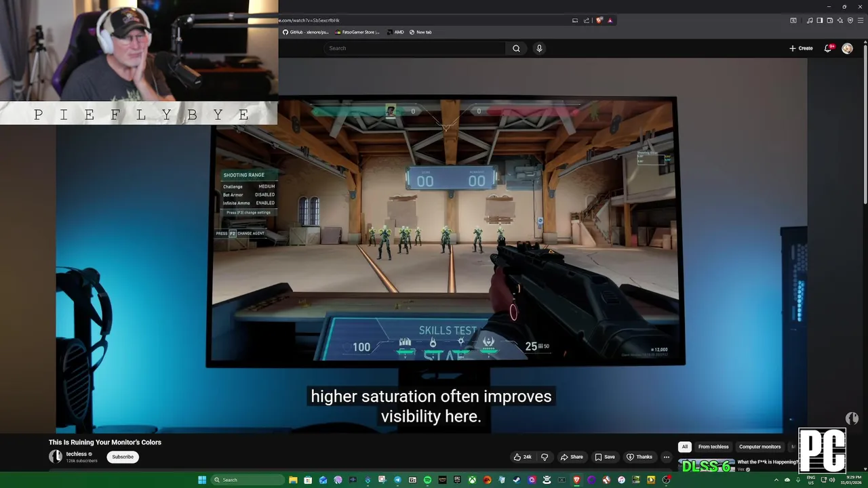Open Brave Leo AI star icon

point(840,20)
